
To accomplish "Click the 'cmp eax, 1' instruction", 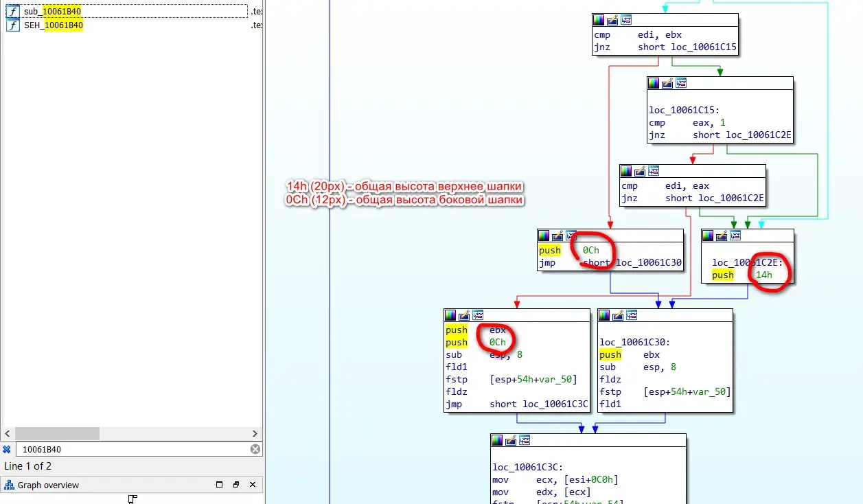I will click(687, 123).
